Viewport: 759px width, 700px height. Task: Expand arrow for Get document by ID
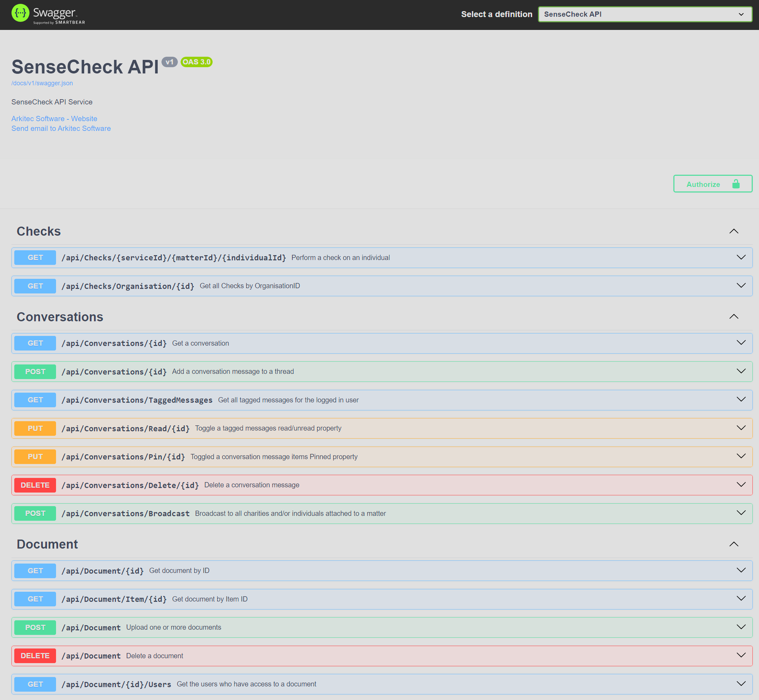[x=741, y=571]
